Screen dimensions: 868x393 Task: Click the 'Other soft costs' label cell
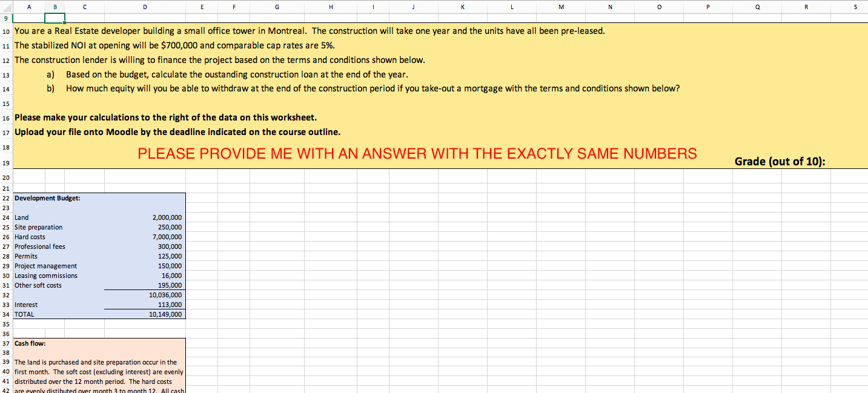tap(38, 285)
